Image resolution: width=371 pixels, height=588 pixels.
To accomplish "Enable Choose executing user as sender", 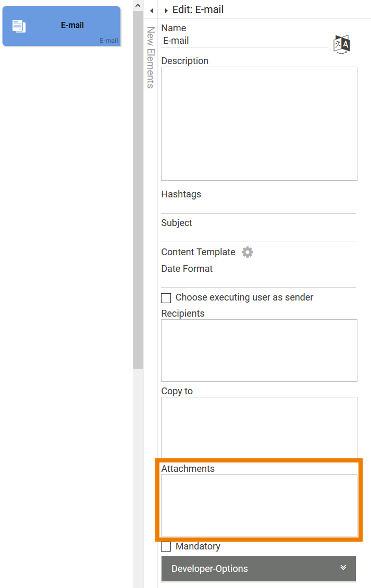I will coord(166,298).
